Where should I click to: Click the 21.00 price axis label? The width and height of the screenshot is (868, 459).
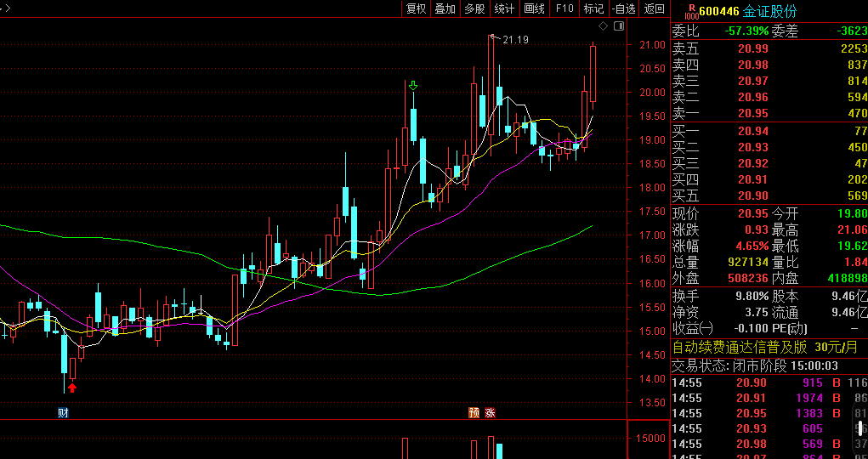(650, 45)
